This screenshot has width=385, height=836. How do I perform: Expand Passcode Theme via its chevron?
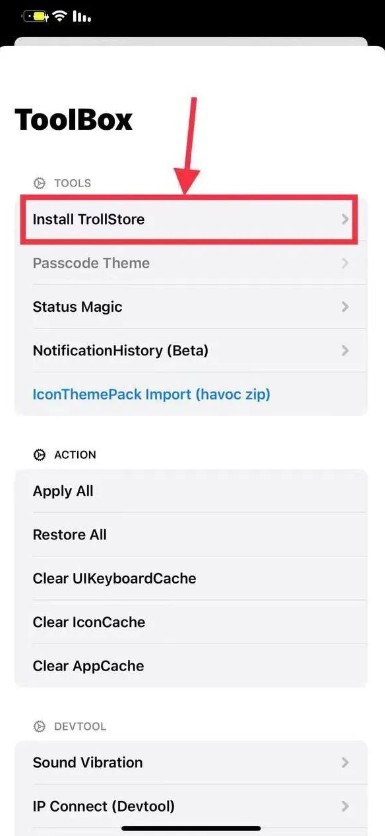346,263
